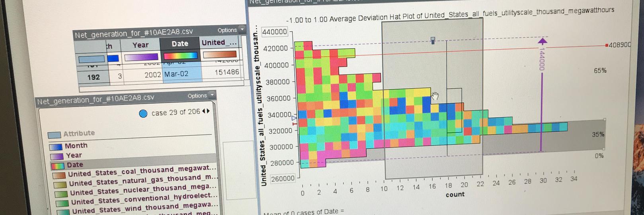Go to next case with the right arrow
Viewport: 644px width, 215px height.
[208, 111]
